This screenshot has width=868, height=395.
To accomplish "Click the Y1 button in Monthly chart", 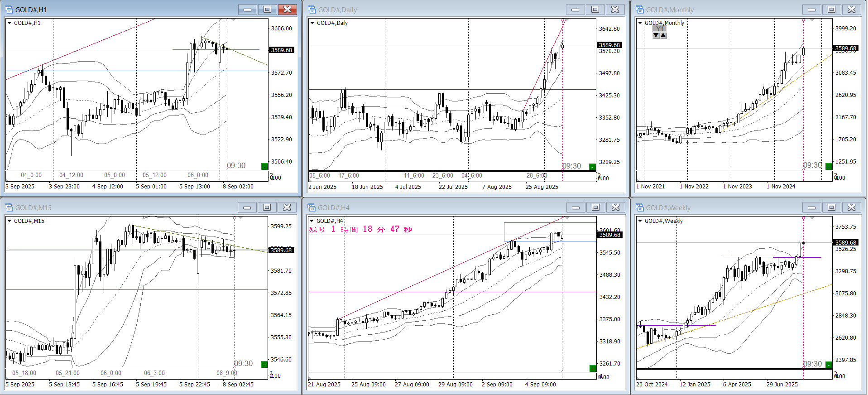I will click(x=660, y=29).
